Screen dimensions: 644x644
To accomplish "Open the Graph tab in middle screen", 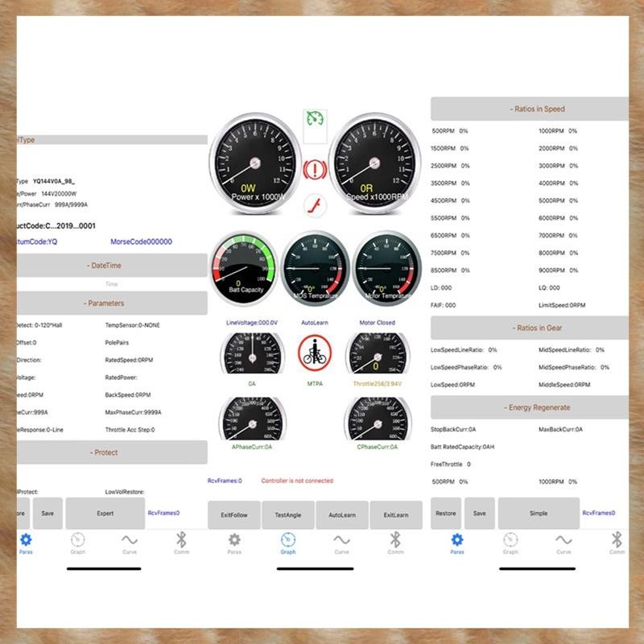I will [288, 543].
